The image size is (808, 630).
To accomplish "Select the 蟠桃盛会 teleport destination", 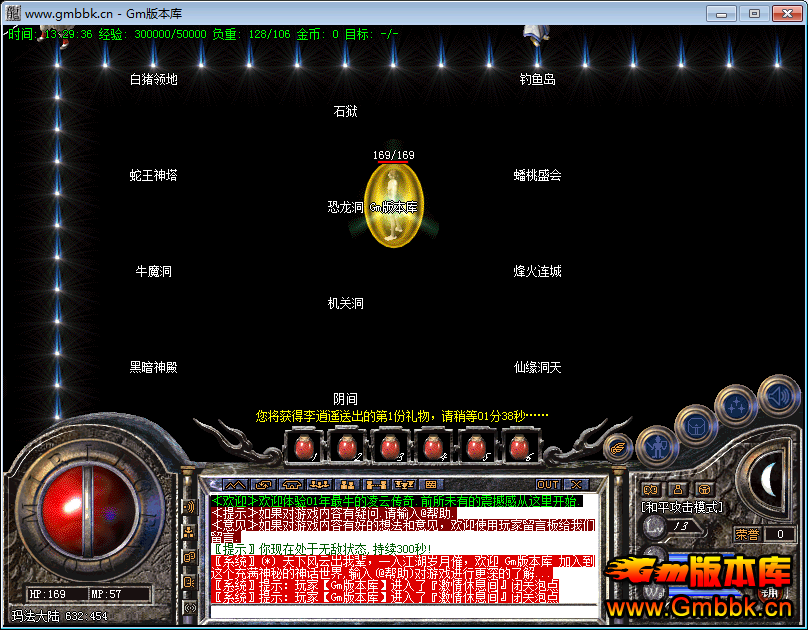I will point(537,175).
